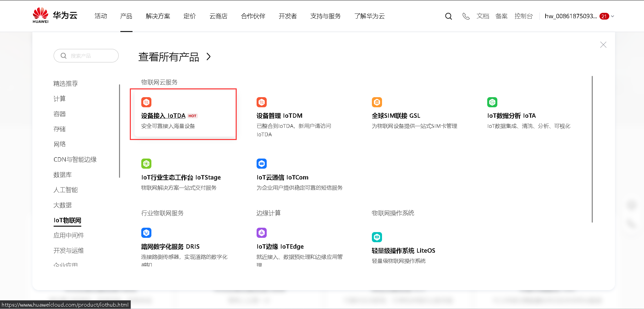Open the search magnifier icon

[x=448, y=16]
